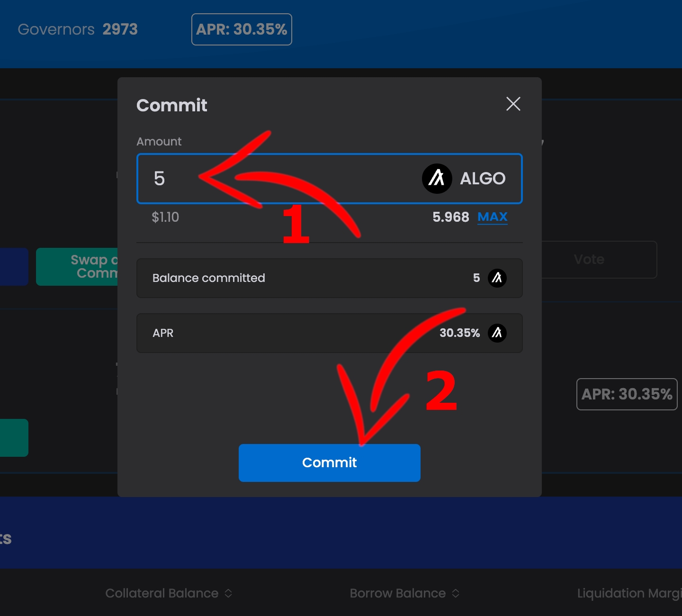
Task: Click the APR 30.35% badge on the right
Action: 626,394
